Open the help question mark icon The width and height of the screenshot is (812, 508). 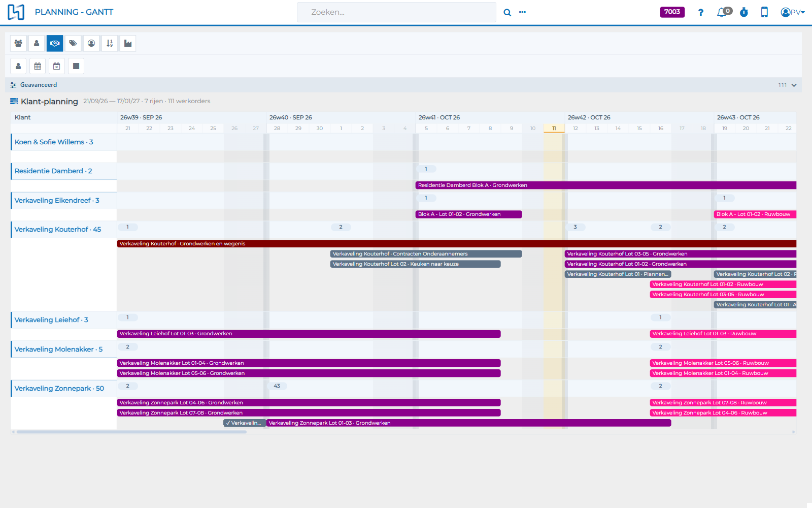click(701, 12)
